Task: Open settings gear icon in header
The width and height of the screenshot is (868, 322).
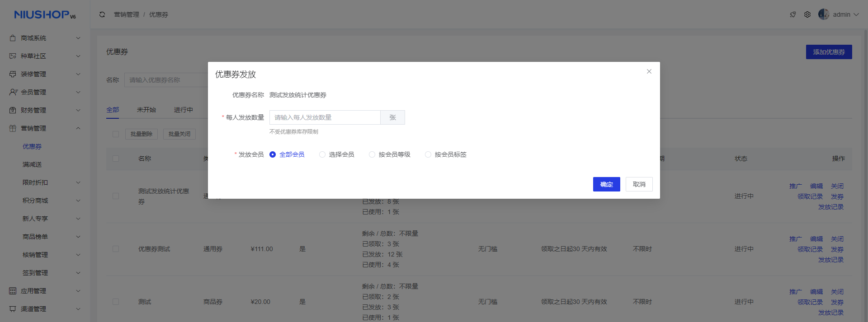Action: pyautogui.click(x=807, y=14)
